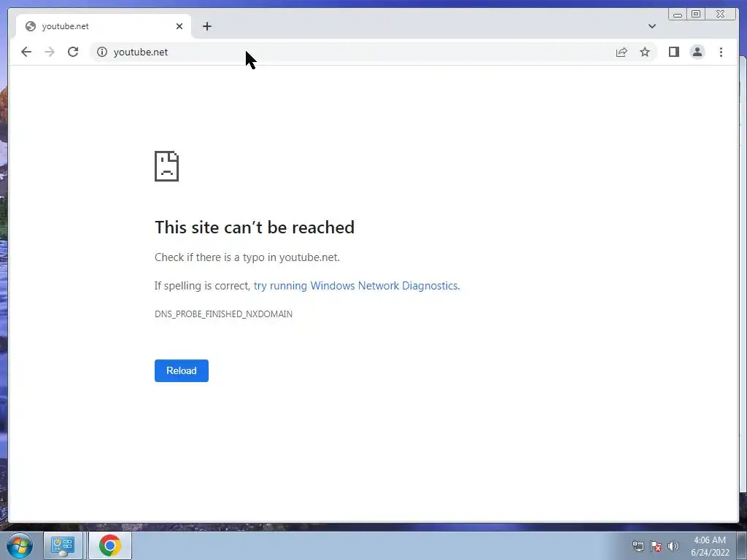This screenshot has height=560, width=747.
Task: Click the blue Reload button
Action: 182,370
